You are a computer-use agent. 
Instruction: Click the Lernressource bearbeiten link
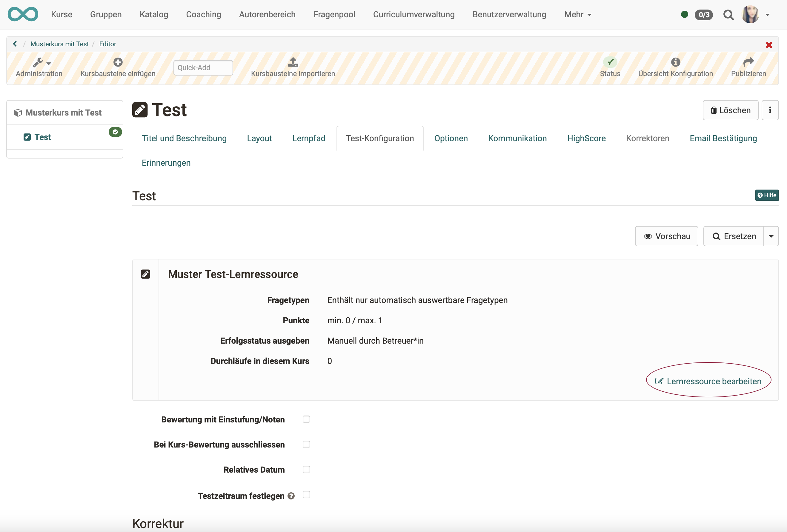coord(709,381)
